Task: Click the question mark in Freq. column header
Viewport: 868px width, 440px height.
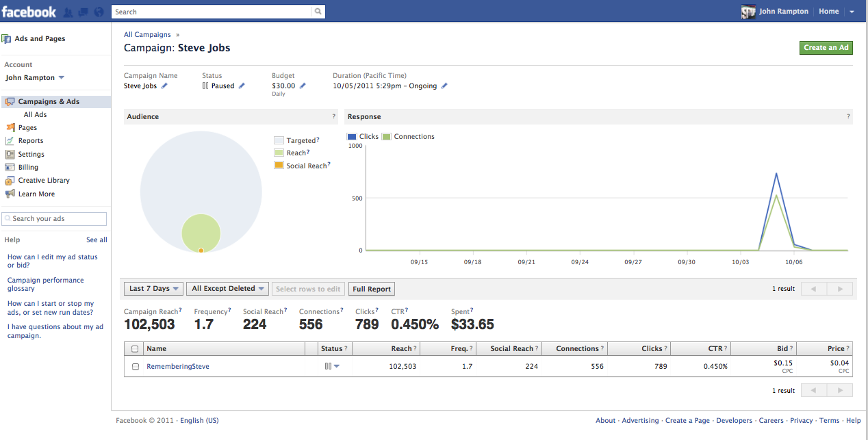Action: (471, 349)
